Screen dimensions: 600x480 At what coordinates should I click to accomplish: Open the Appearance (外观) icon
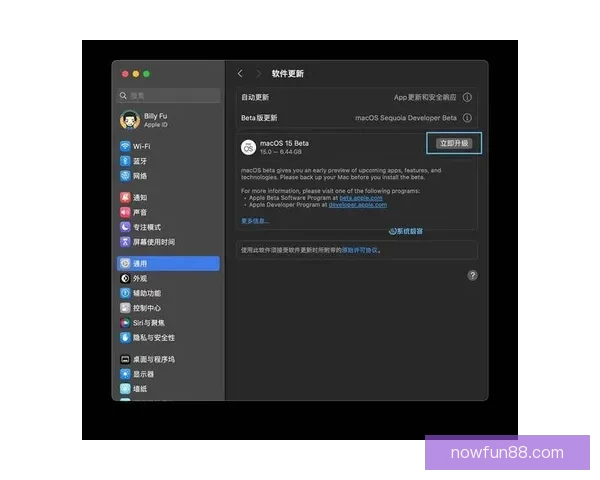point(125,278)
